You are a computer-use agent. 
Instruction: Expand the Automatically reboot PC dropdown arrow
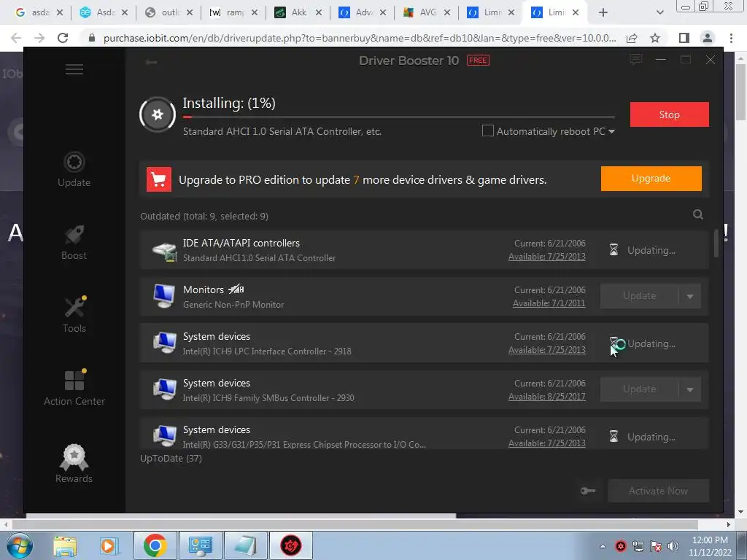pos(611,131)
